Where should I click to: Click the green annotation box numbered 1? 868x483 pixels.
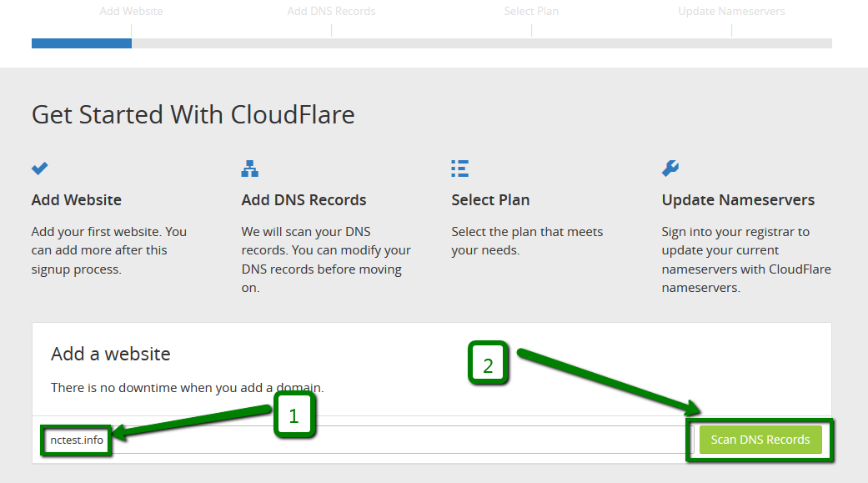[x=294, y=415]
